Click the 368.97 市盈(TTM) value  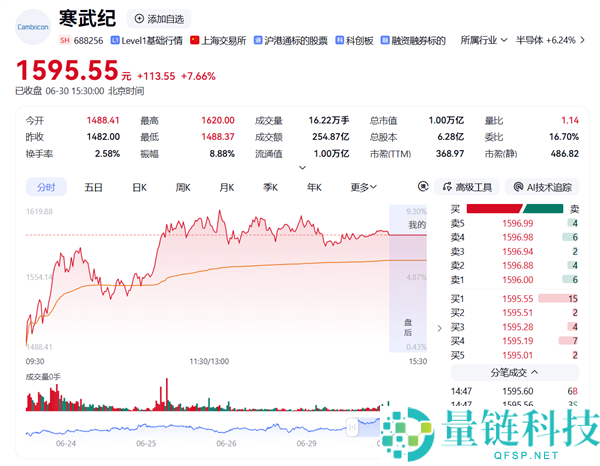pyautogui.click(x=450, y=154)
